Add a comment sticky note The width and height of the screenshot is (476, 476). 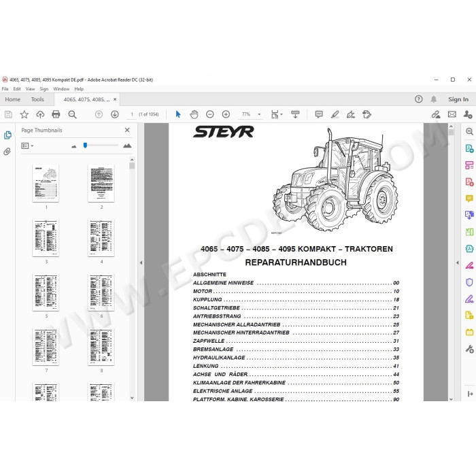319,114
